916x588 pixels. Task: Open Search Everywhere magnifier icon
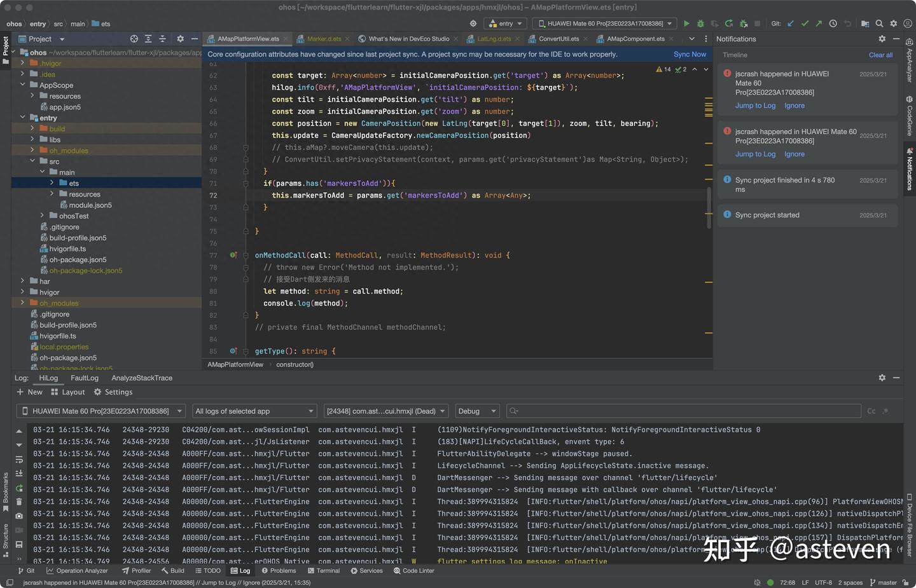[879, 24]
